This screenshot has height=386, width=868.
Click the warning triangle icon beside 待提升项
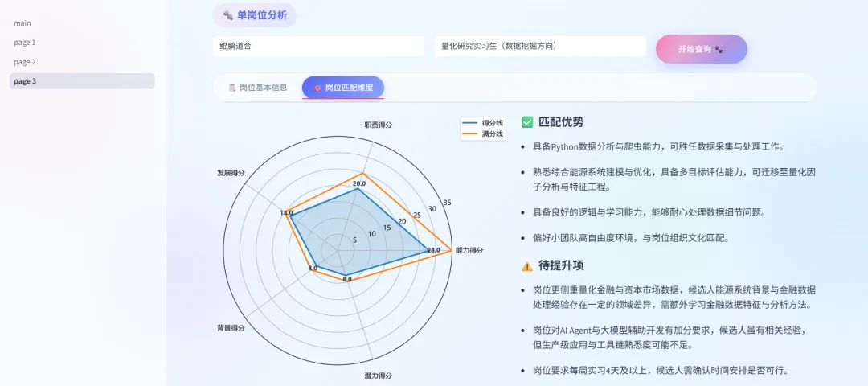tap(527, 266)
